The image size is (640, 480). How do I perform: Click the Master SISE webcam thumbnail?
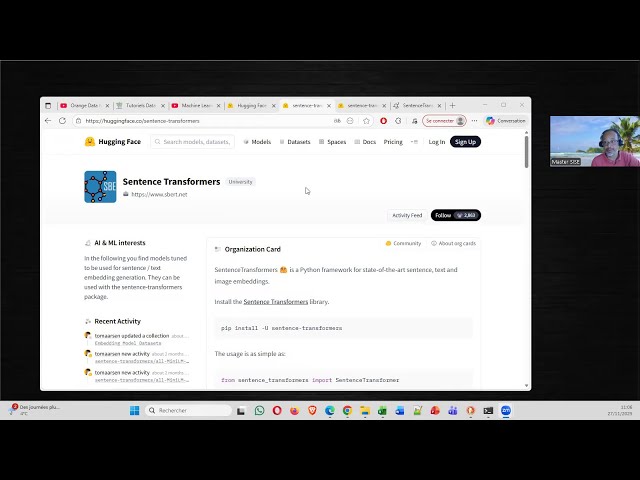(x=595, y=141)
